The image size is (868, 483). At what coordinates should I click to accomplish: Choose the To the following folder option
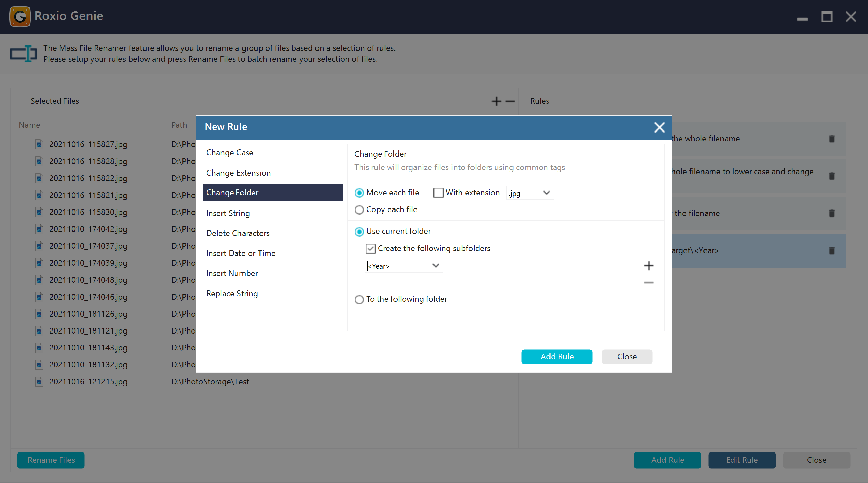click(x=359, y=299)
